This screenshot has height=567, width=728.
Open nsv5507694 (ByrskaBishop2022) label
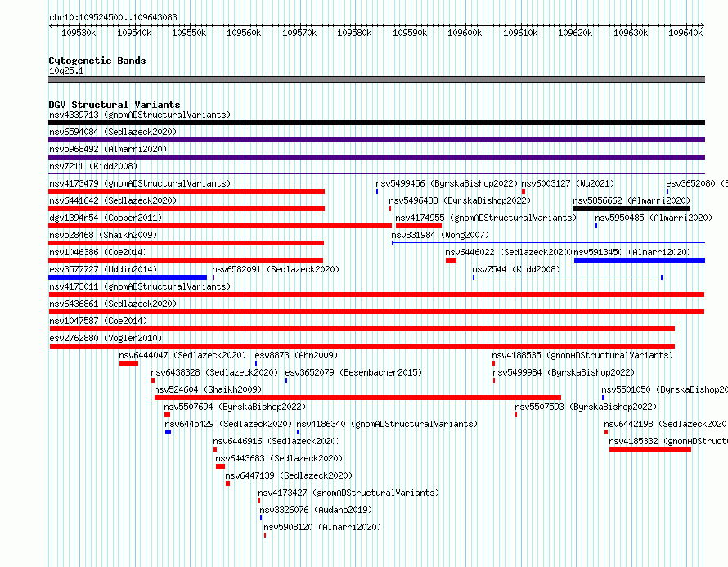pyautogui.click(x=235, y=407)
